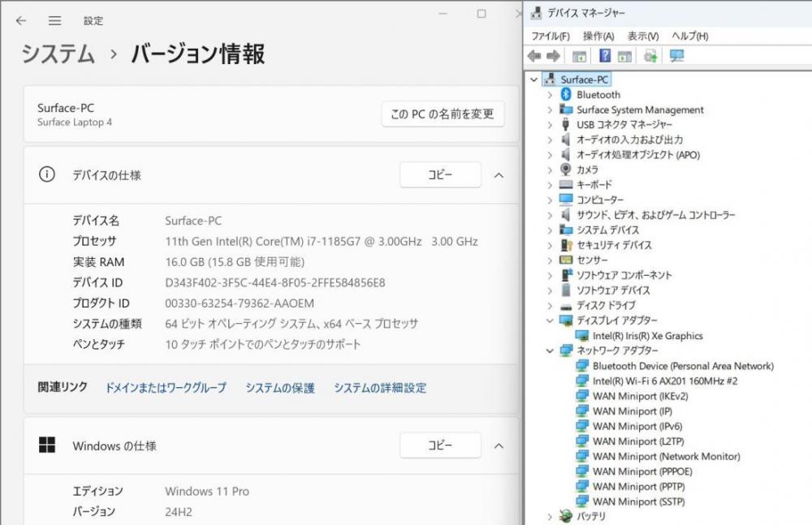
Task: Open the ヘルプ(H) menu
Action: 689,36
